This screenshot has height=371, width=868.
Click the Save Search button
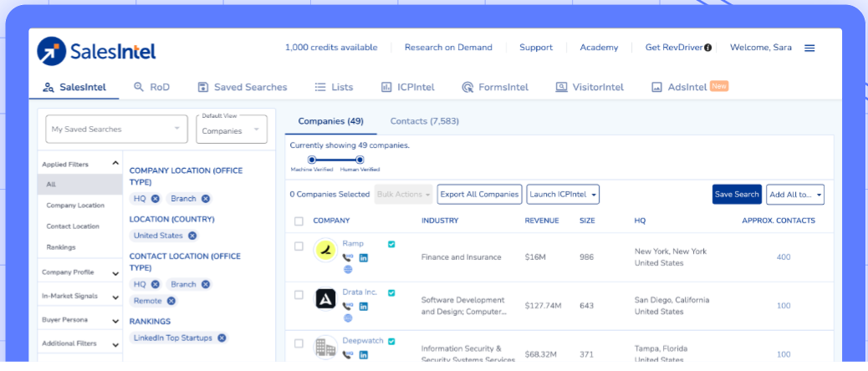[x=737, y=195]
